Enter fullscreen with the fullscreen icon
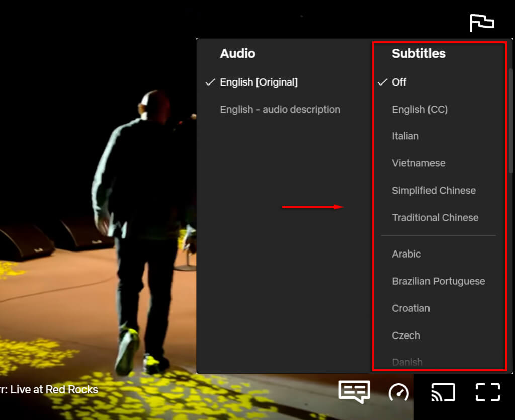 (488, 392)
